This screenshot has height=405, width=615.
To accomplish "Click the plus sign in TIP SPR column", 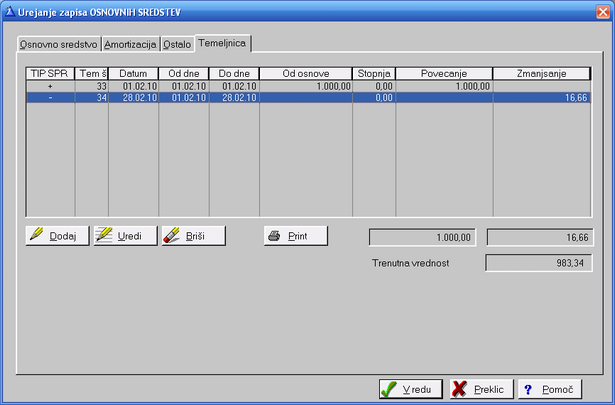I will [50, 86].
